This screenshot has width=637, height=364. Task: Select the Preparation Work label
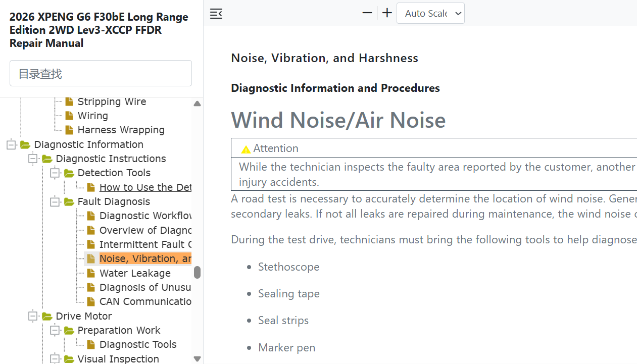point(119,330)
